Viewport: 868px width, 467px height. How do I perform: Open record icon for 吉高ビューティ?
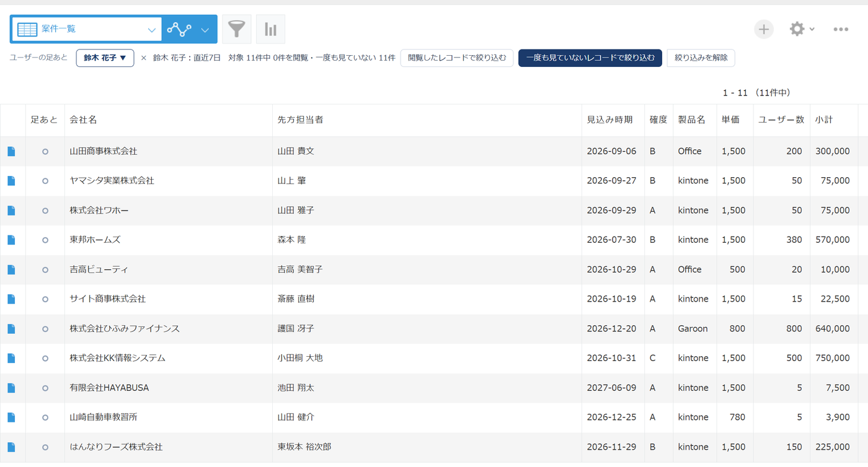point(11,269)
